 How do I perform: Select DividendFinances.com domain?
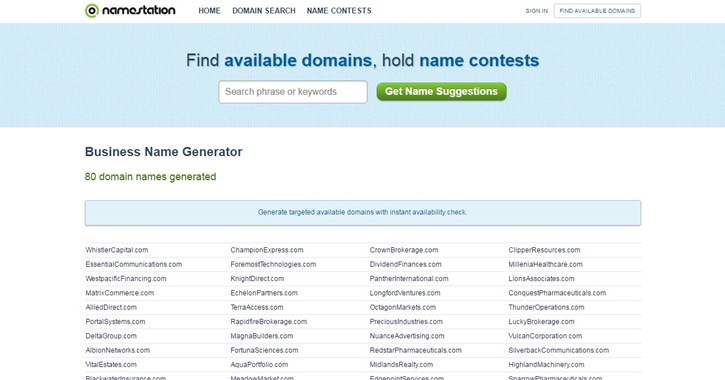click(x=406, y=264)
